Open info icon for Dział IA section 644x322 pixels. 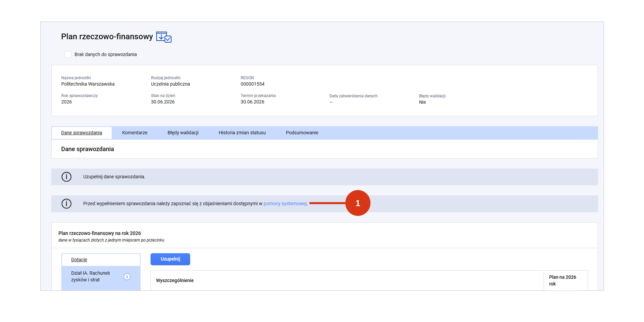[x=127, y=277]
